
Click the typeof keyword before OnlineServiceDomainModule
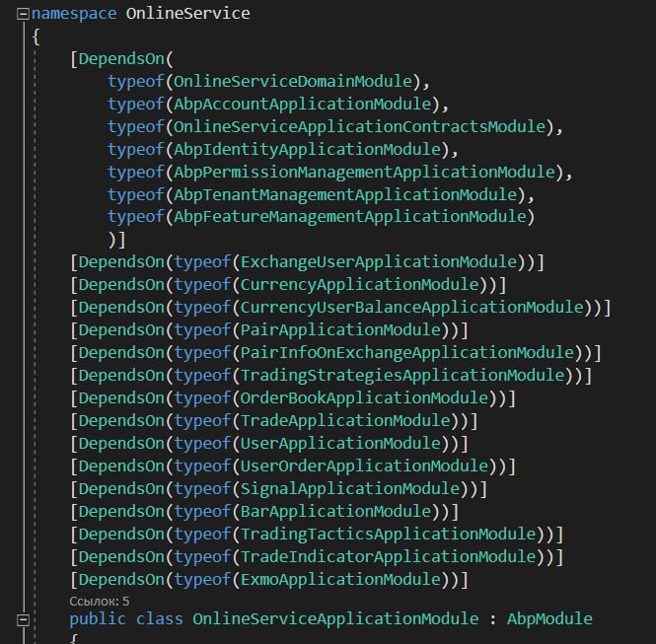[x=136, y=81]
